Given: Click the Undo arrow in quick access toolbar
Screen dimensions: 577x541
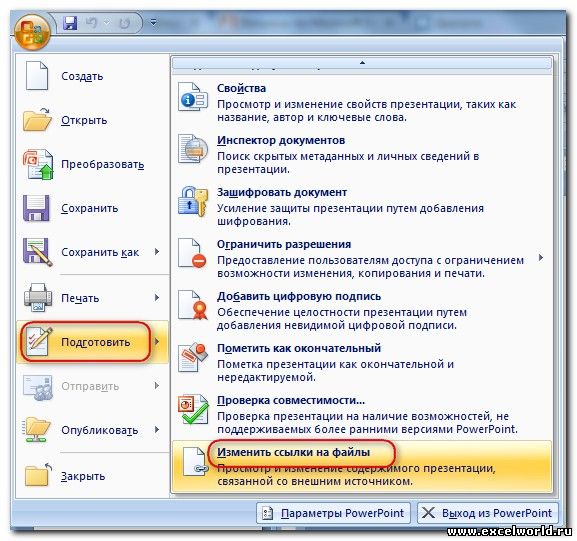Looking at the screenshot, I should point(91,23).
